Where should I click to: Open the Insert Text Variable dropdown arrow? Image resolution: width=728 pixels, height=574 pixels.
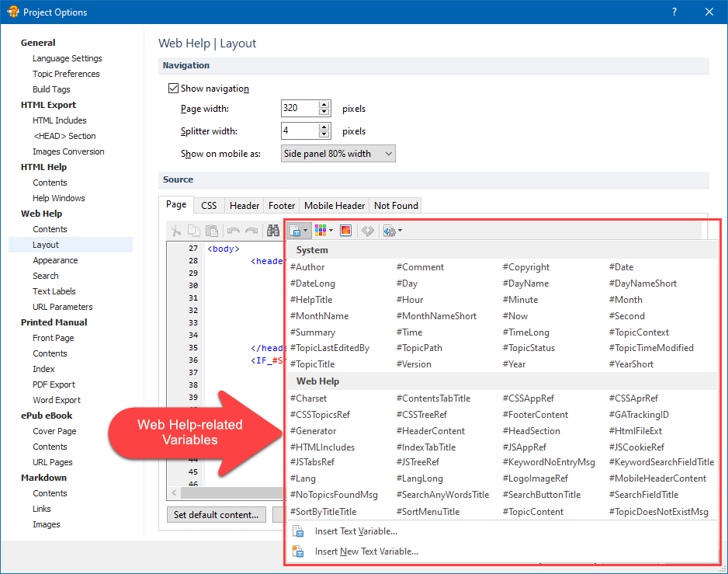306,231
